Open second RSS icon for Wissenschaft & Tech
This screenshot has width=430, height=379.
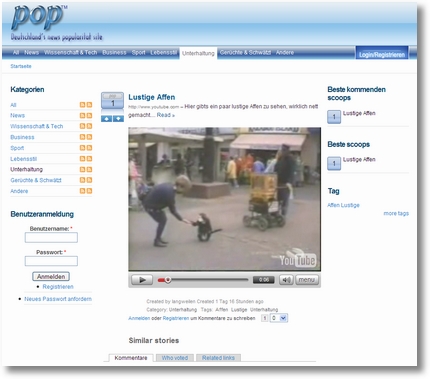[89, 126]
